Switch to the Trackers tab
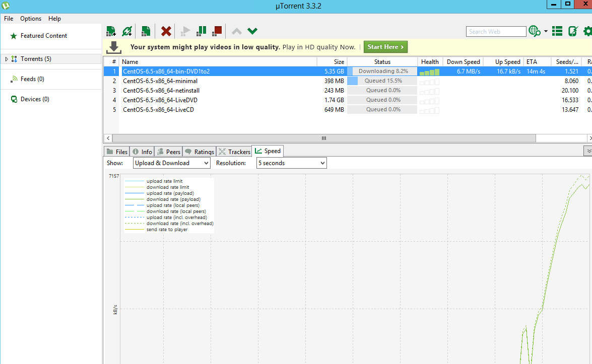592x364 pixels. click(234, 152)
